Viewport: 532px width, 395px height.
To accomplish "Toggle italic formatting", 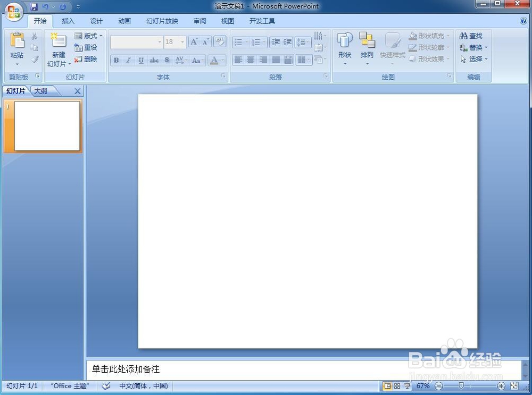I will click(128, 60).
